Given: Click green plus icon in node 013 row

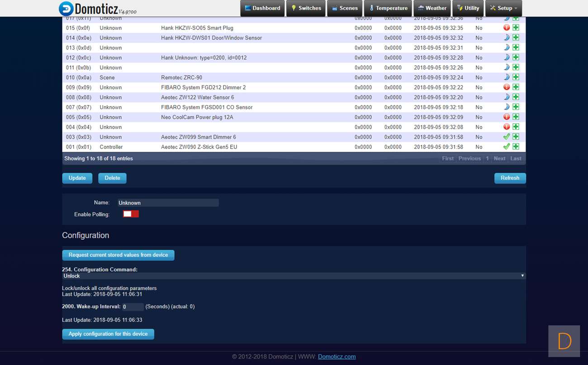Looking at the screenshot, I should 516,48.
